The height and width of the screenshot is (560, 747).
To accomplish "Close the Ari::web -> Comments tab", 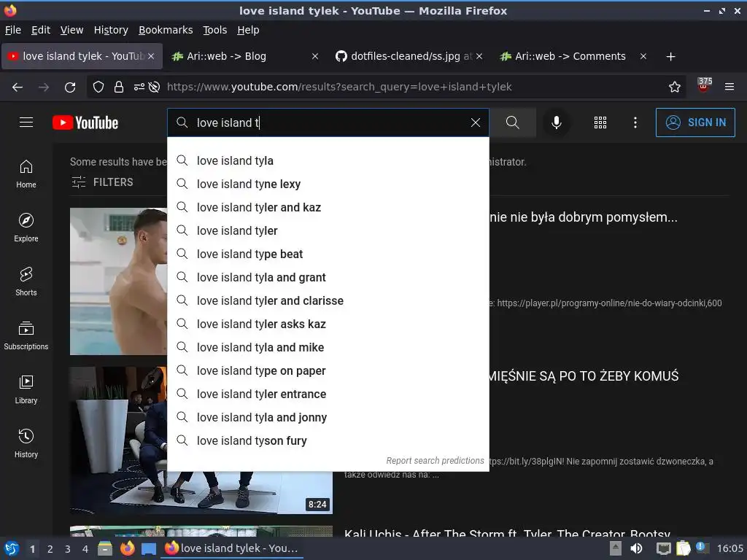I will point(643,56).
